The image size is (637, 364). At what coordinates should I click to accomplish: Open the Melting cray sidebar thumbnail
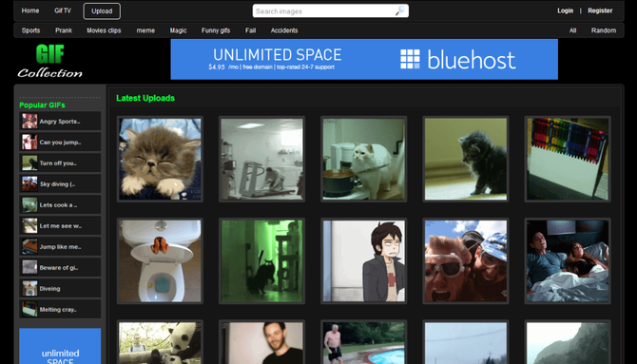(29, 310)
